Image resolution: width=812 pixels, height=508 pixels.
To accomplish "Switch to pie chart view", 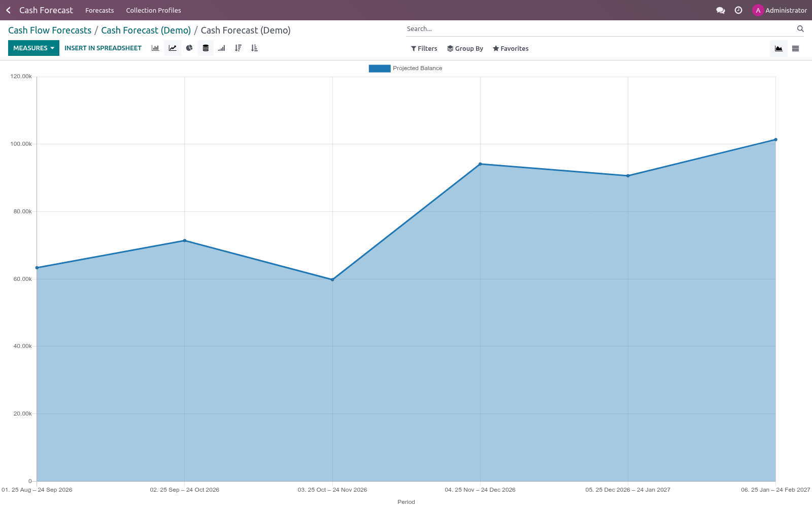I will point(189,48).
